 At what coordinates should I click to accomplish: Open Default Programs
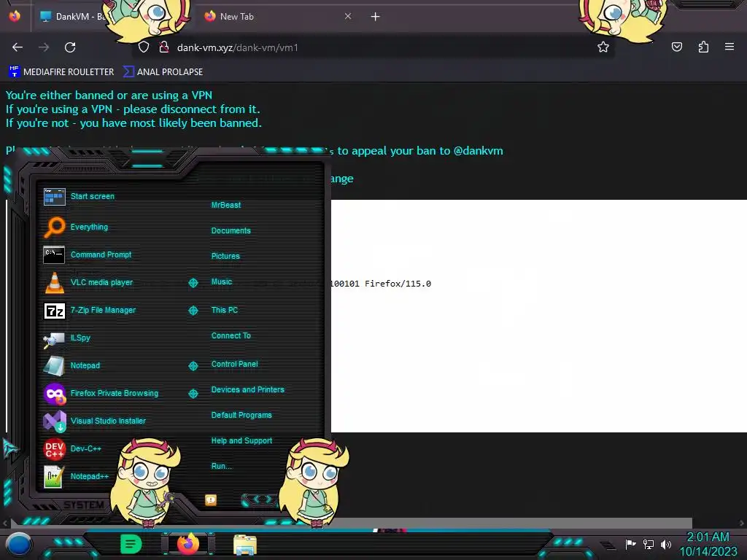click(241, 415)
